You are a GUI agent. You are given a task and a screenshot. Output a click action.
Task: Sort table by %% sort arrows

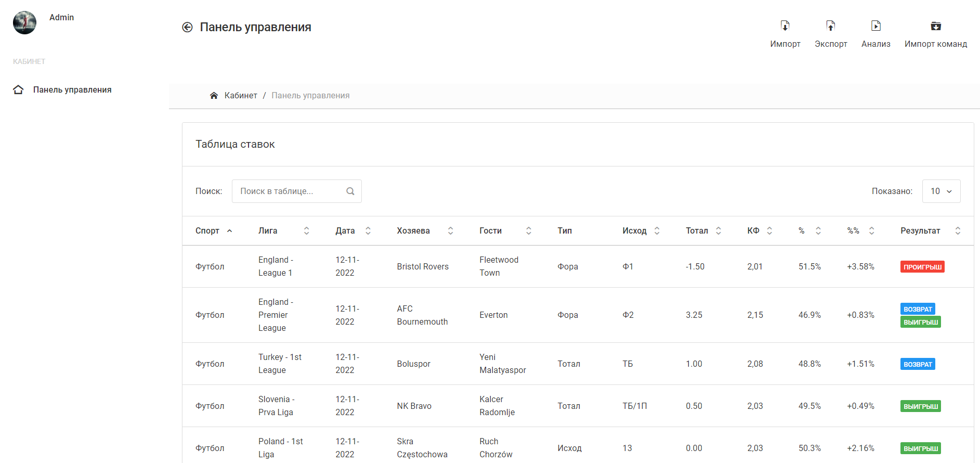tap(872, 230)
